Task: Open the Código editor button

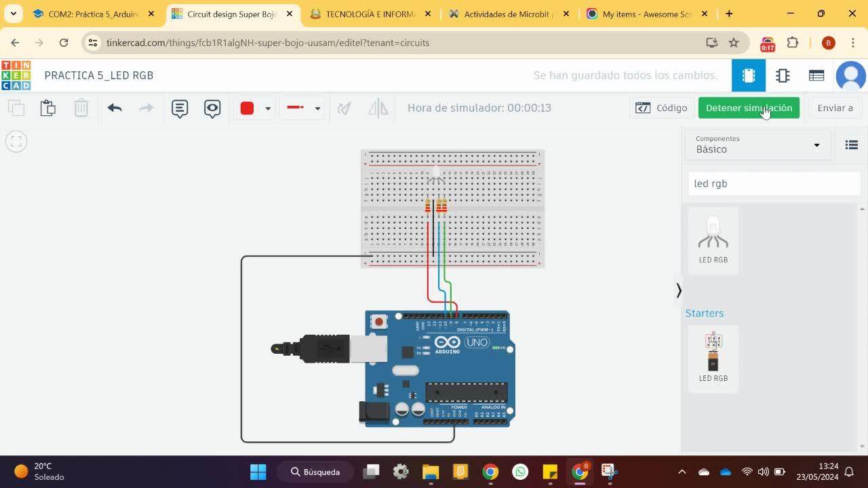Action: (661, 108)
